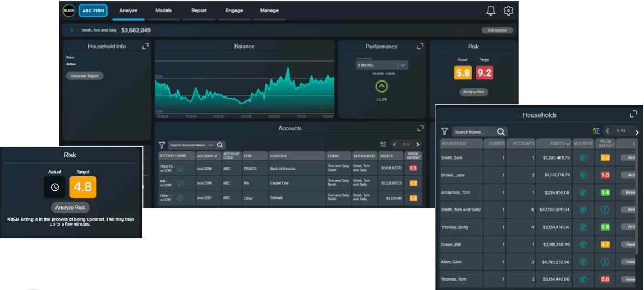Click the pending clock icon under Actual
Viewport: 644px width, 290px height.
(x=55, y=187)
